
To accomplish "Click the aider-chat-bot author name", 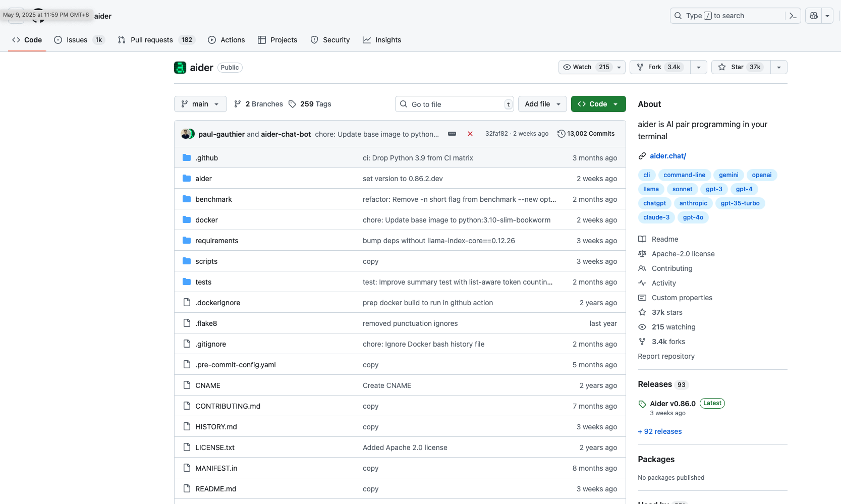I will point(286,134).
